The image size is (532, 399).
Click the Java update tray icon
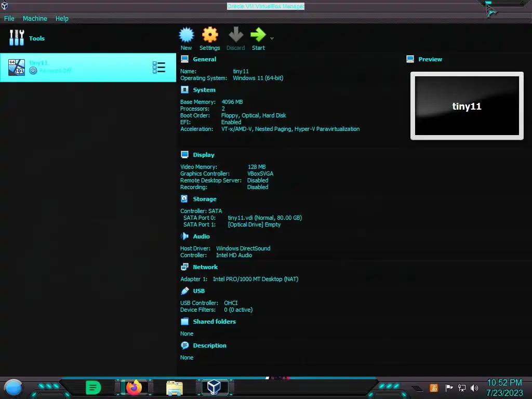point(434,388)
